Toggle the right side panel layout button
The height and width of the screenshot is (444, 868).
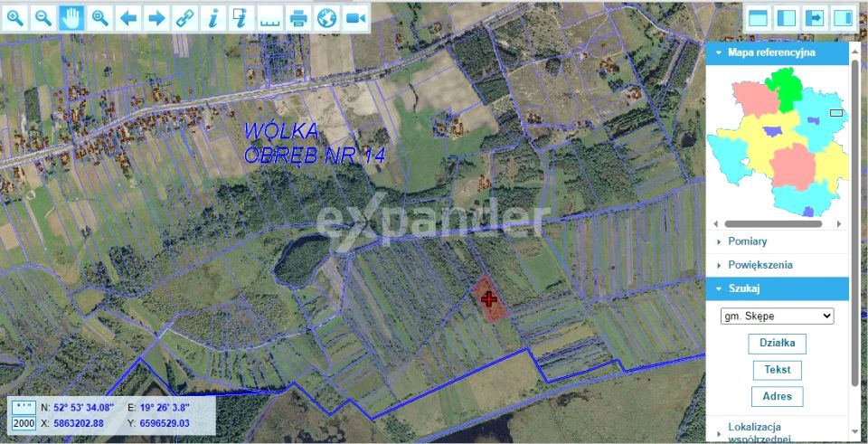[843, 18]
